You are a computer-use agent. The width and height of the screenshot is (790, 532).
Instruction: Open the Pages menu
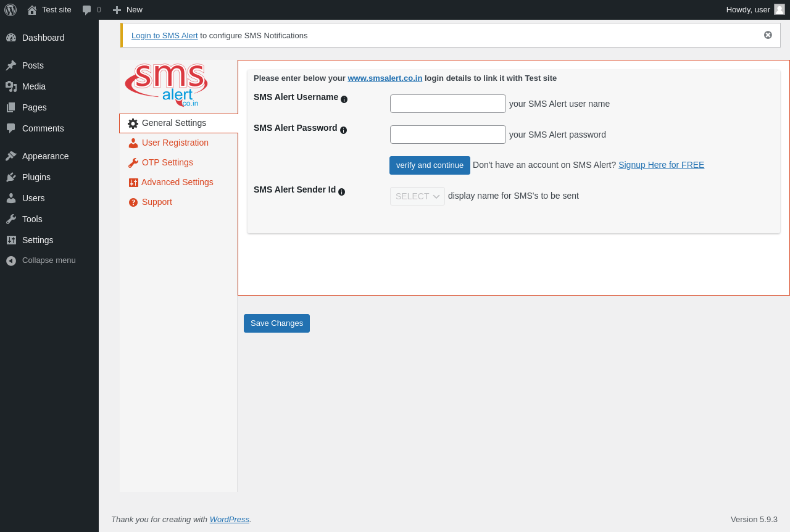point(49,107)
